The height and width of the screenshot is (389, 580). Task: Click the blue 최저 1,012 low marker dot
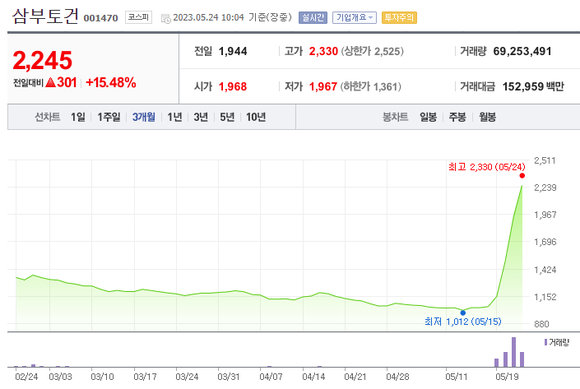click(463, 313)
